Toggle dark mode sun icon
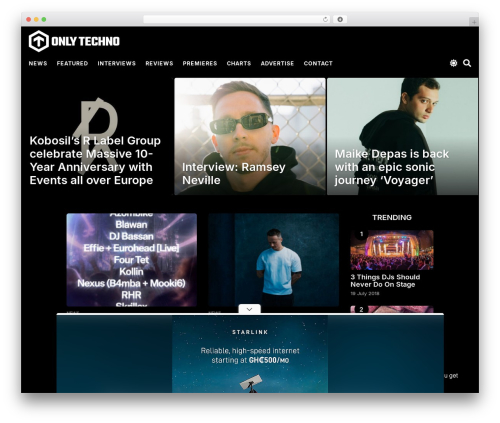This screenshot has width=500, height=423. point(453,63)
